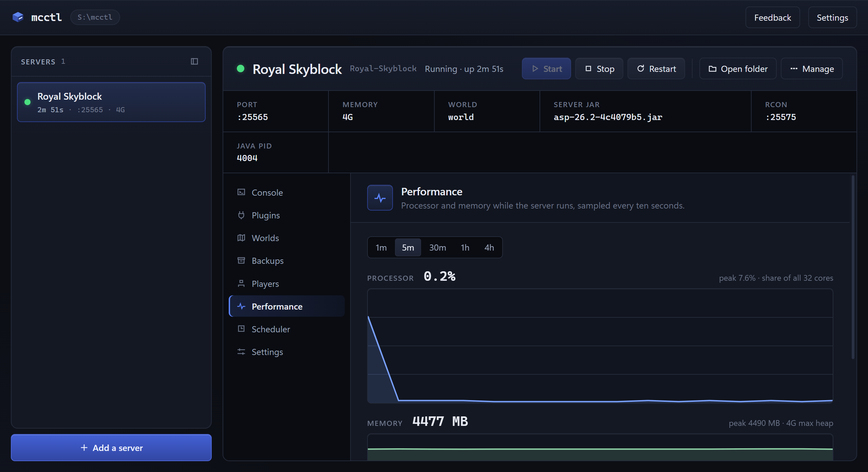Screen dimensions: 868x472
Task: Click the 'Running · up 2m 51s' status text
Action: (464, 69)
